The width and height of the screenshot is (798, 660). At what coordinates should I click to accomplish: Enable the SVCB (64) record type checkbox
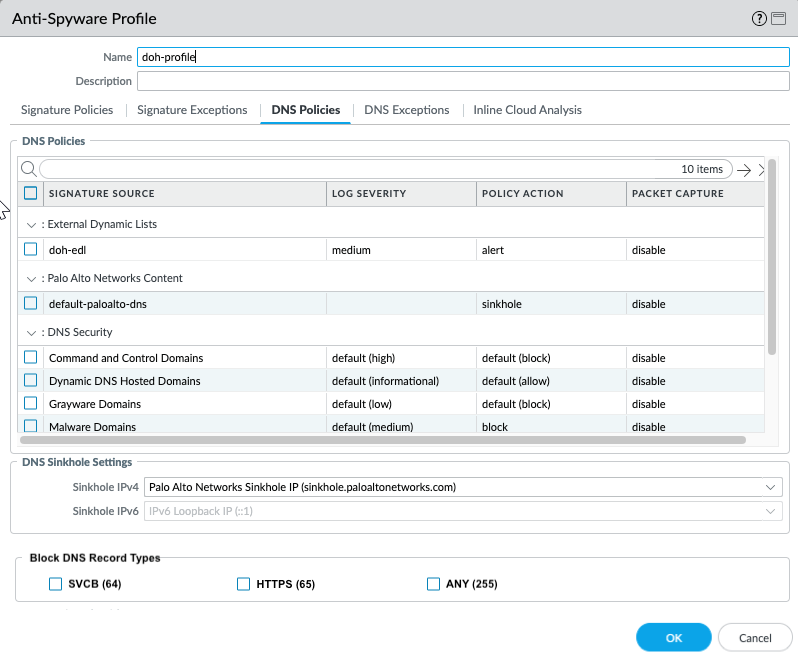pos(55,584)
